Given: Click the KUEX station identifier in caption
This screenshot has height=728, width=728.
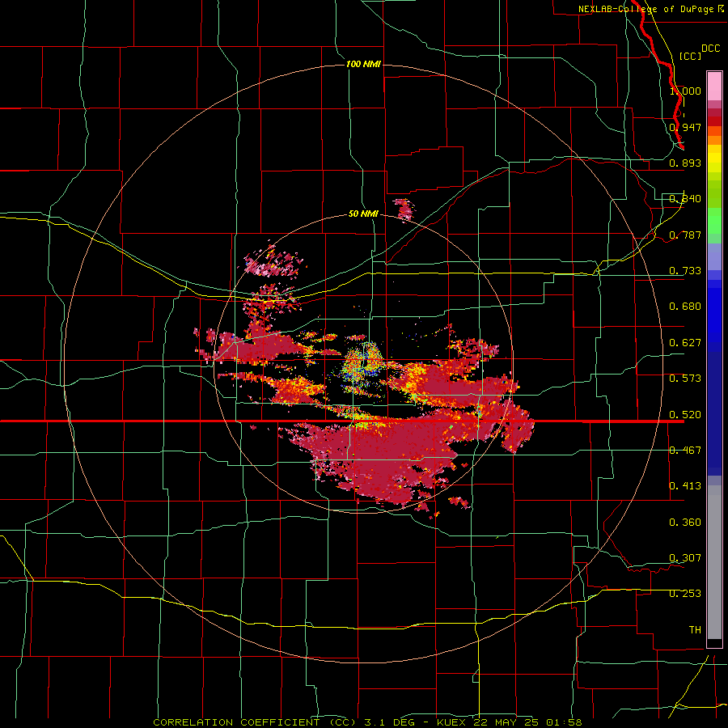Looking at the screenshot, I should (451, 722).
